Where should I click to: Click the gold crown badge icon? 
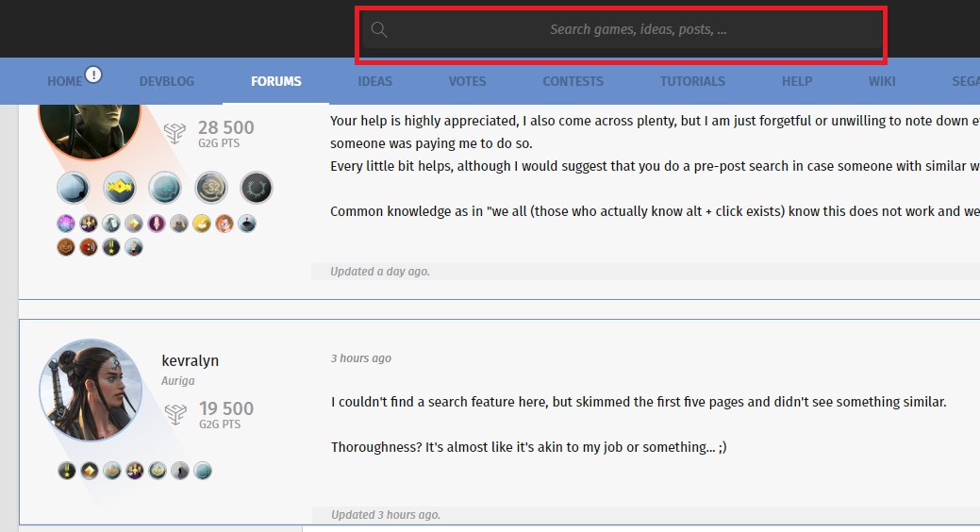pyautogui.click(x=120, y=188)
